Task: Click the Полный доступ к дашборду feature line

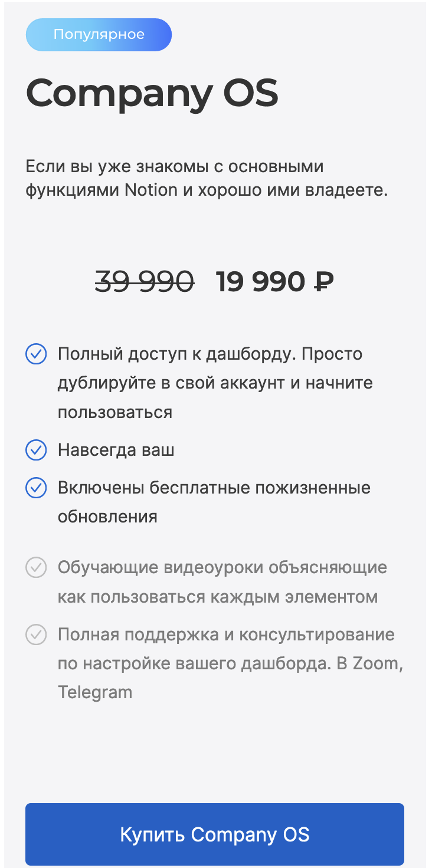Action: point(210,354)
